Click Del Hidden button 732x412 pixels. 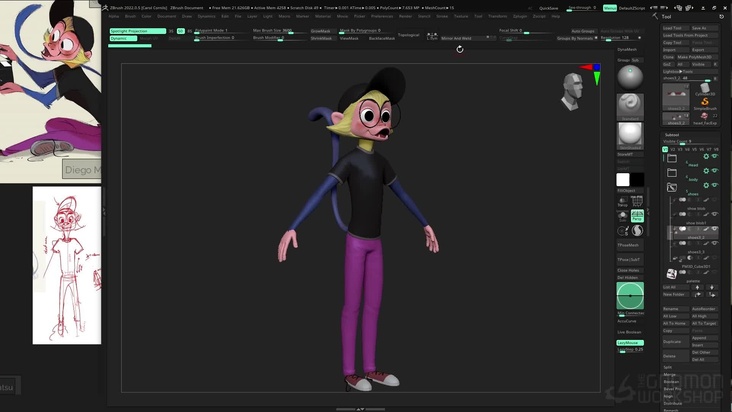tap(630, 278)
